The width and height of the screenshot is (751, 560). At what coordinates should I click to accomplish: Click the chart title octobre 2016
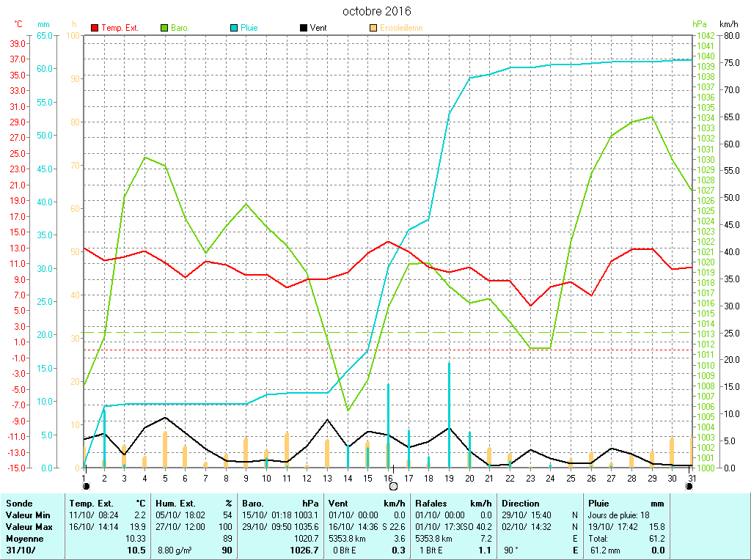(377, 12)
